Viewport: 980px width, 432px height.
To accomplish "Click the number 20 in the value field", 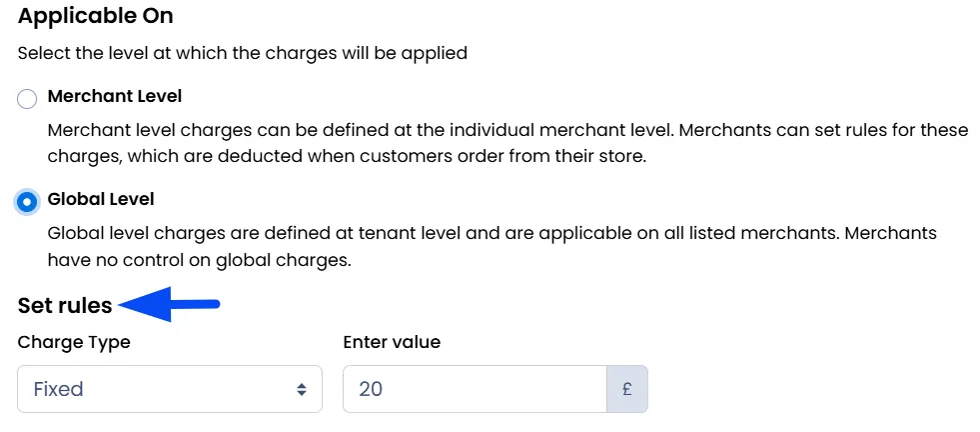I will coord(371,389).
